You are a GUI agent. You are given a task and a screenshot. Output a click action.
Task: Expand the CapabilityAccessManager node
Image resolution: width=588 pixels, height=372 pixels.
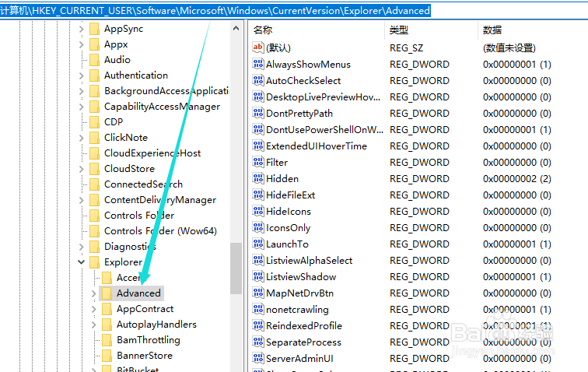point(82,107)
